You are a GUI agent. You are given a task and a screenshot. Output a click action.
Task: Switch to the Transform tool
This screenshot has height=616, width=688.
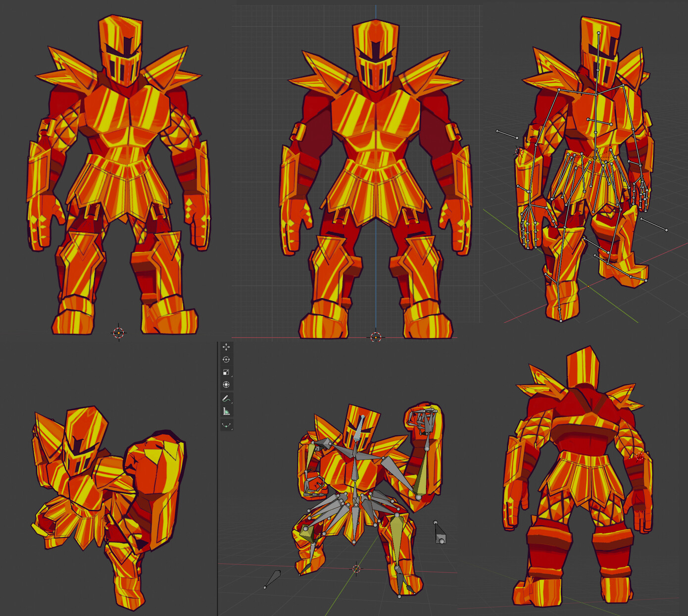tap(227, 384)
